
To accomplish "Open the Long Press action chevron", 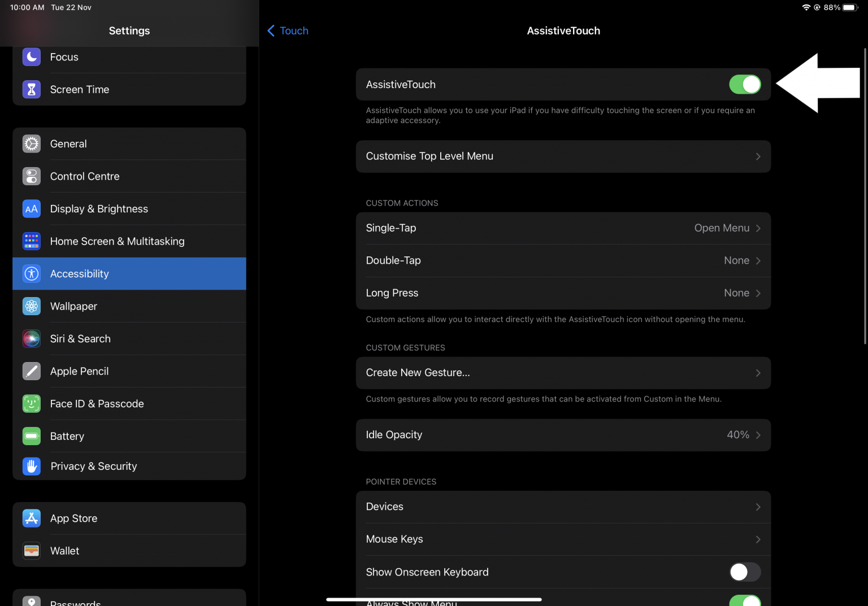I will pos(758,293).
